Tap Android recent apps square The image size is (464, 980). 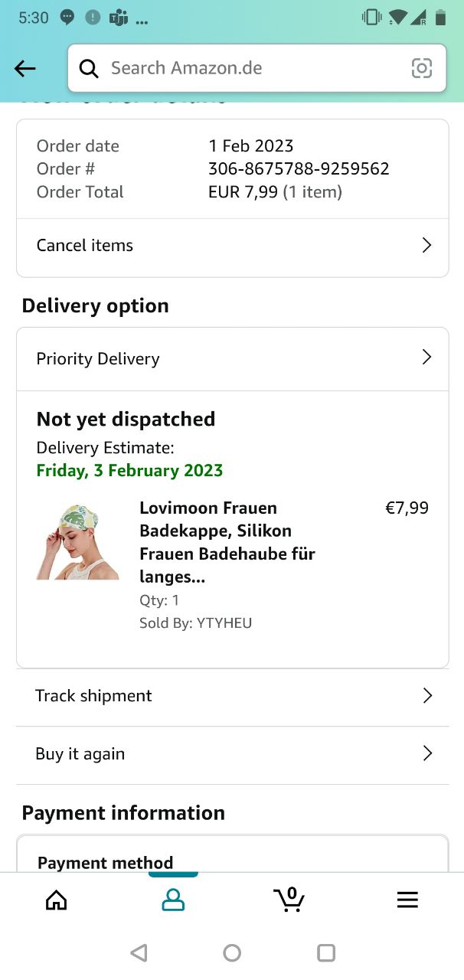pos(326,952)
